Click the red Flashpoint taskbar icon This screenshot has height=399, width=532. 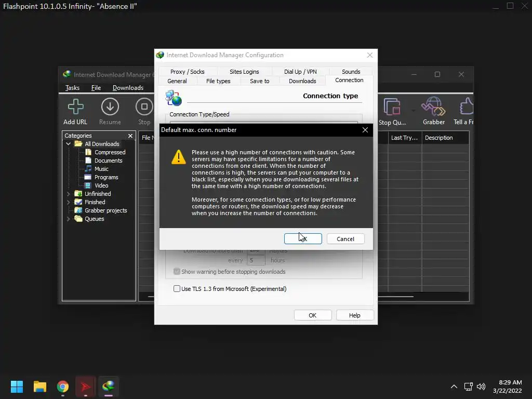pos(86,387)
